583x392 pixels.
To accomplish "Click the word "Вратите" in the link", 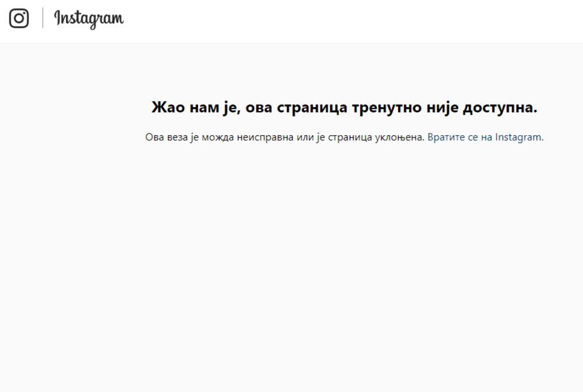I will click(x=444, y=137).
